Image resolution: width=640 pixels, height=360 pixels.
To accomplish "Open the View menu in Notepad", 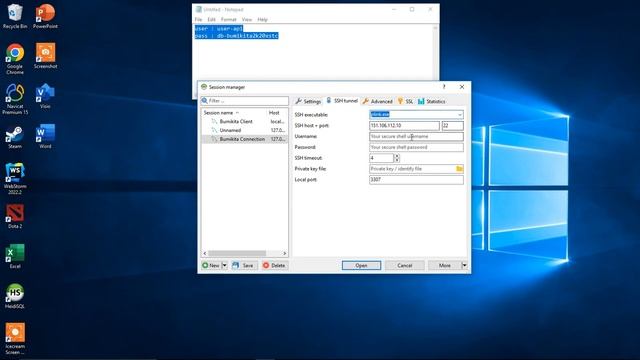I will 247,19.
